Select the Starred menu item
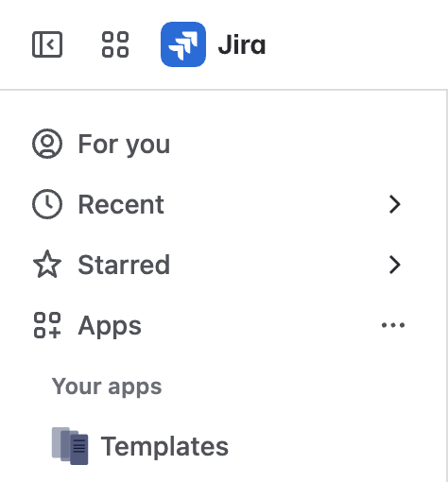The width and height of the screenshot is (448, 482). tap(220, 265)
